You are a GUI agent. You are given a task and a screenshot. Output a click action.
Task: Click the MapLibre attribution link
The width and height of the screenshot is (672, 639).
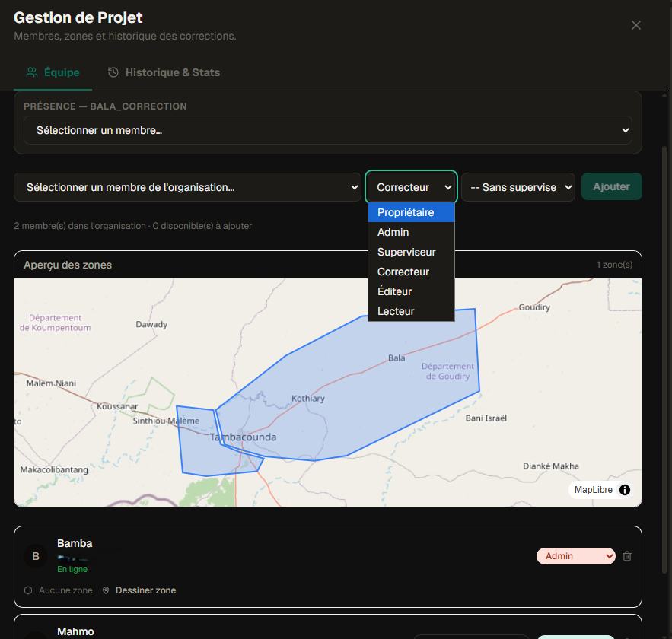pyautogui.click(x=593, y=490)
